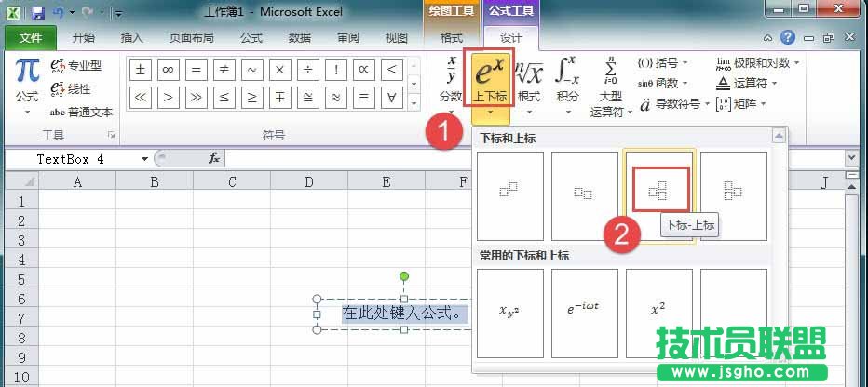
Task: Open the Function (函数) dropdown
Action: pyautogui.click(x=662, y=84)
